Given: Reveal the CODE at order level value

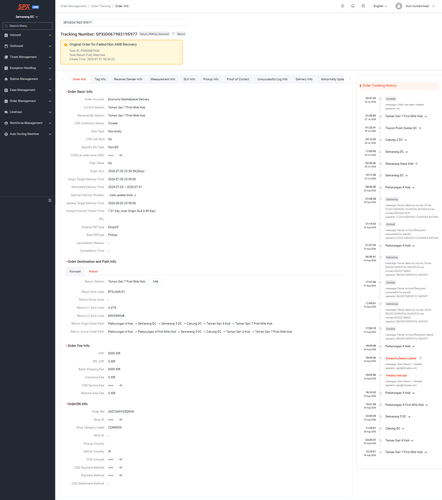Looking at the screenshot, I should point(121,155).
